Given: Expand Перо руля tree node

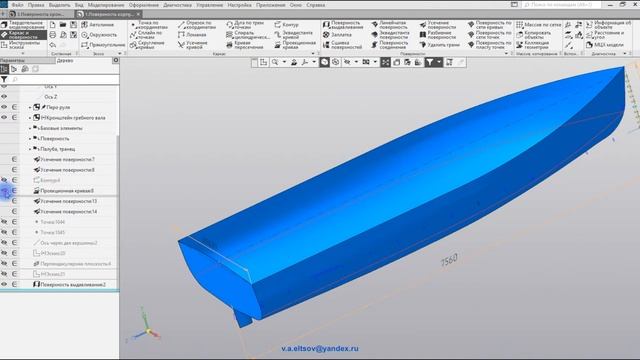Looking at the screenshot, I should (x=30, y=107).
